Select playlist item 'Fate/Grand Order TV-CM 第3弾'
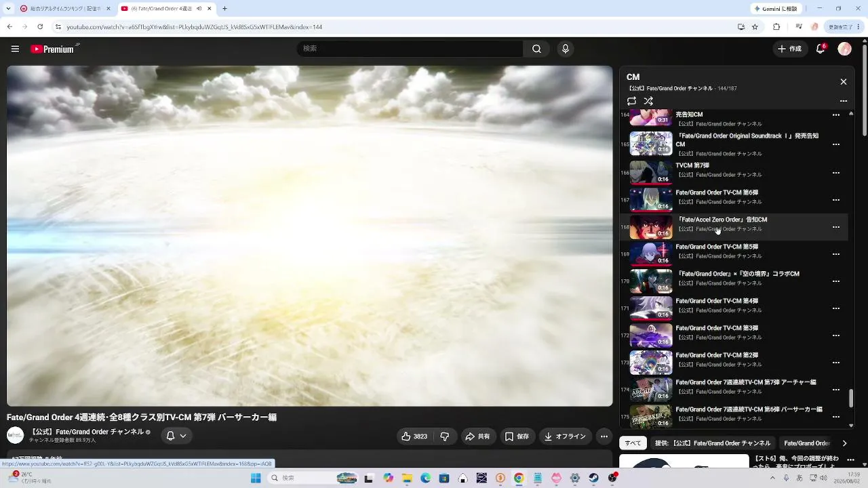 point(734,335)
